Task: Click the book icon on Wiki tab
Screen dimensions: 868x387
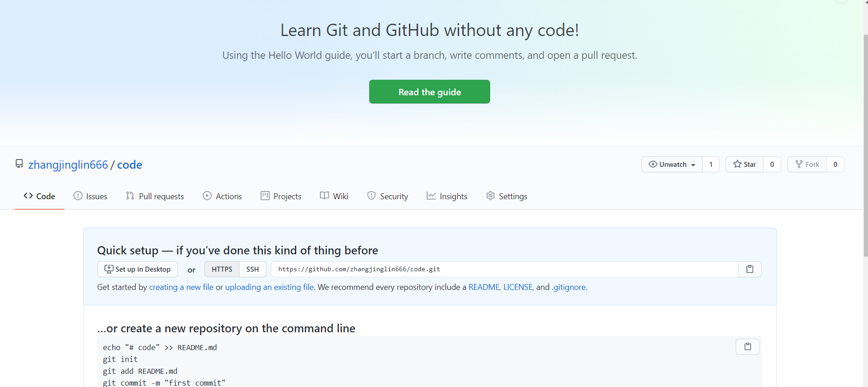Action: (324, 196)
